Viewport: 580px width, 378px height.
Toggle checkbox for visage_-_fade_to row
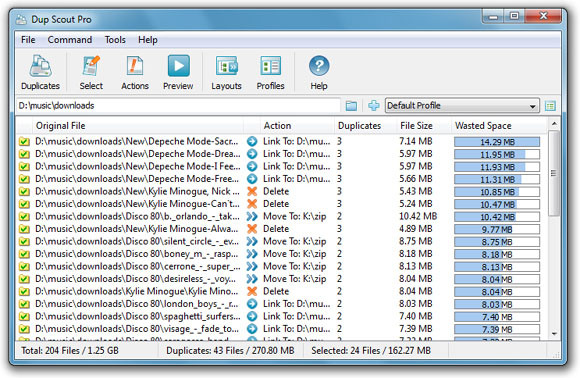[x=24, y=329]
